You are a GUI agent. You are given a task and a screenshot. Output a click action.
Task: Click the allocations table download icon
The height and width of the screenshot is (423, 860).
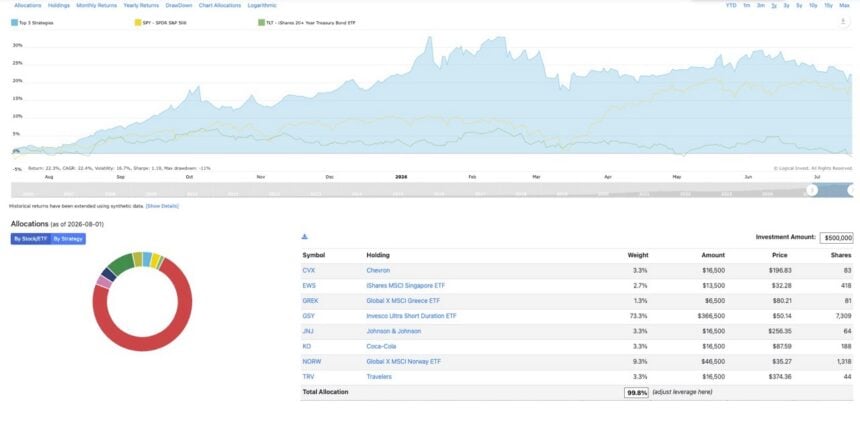pyautogui.click(x=305, y=236)
